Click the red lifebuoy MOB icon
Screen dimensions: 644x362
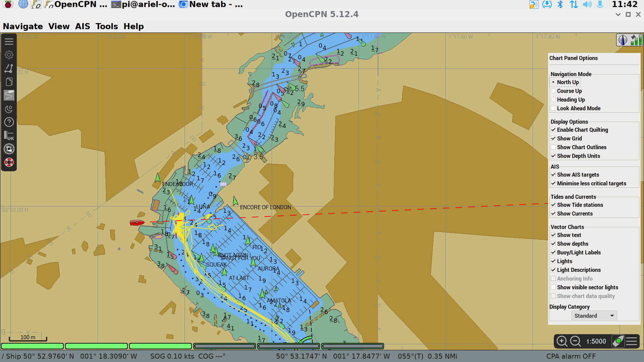9,163
